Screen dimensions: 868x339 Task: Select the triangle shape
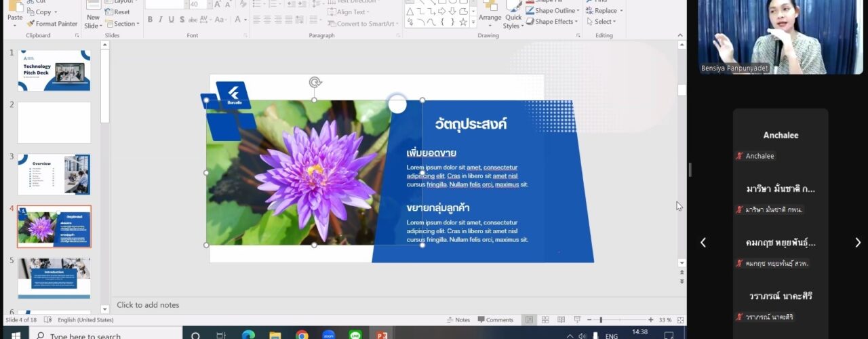(x=410, y=12)
